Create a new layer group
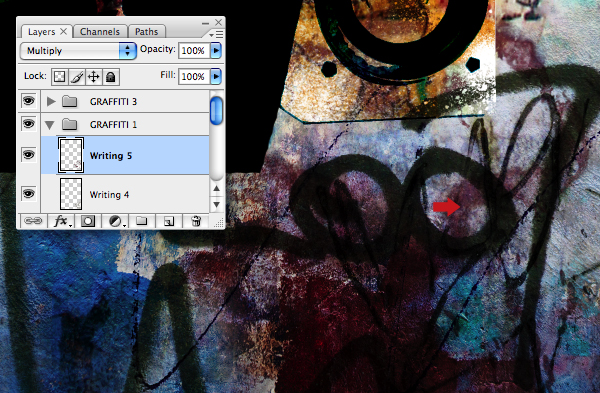 pos(142,221)
